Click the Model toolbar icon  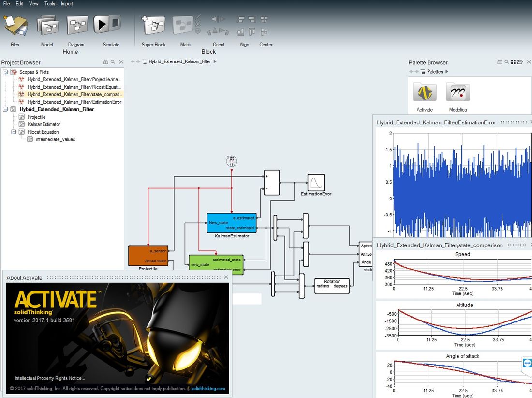coord(47,26)
